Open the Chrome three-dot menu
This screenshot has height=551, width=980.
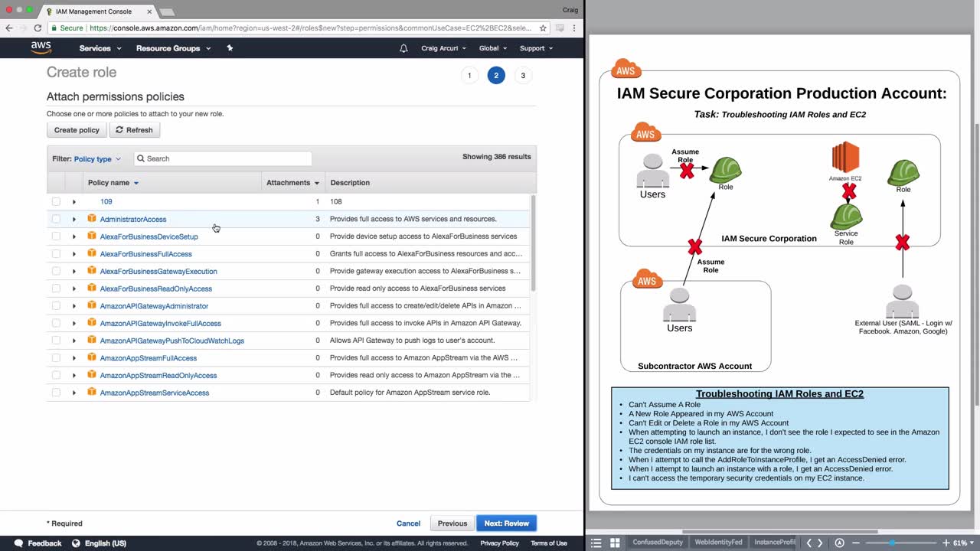574,28
